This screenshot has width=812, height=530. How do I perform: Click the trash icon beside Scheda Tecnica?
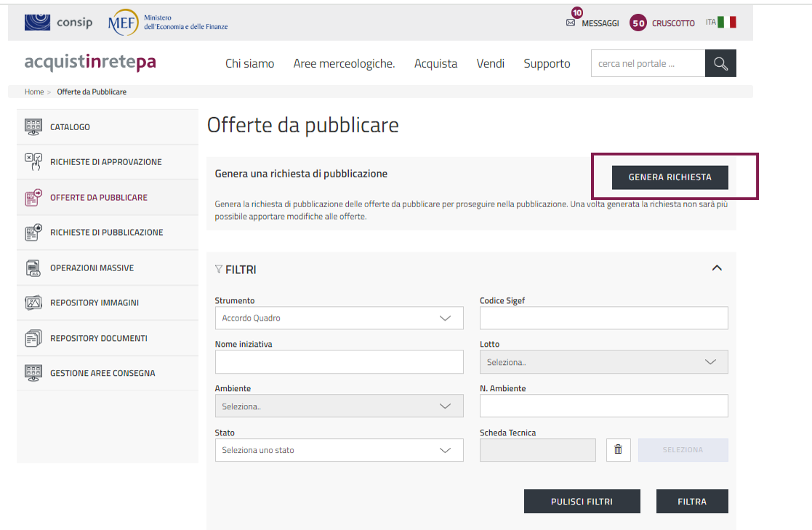618,450
